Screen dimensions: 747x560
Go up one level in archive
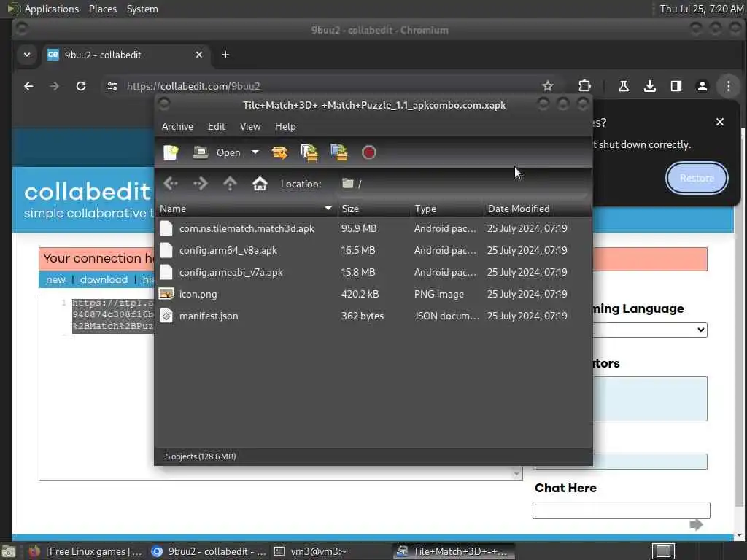coord(230,183)
